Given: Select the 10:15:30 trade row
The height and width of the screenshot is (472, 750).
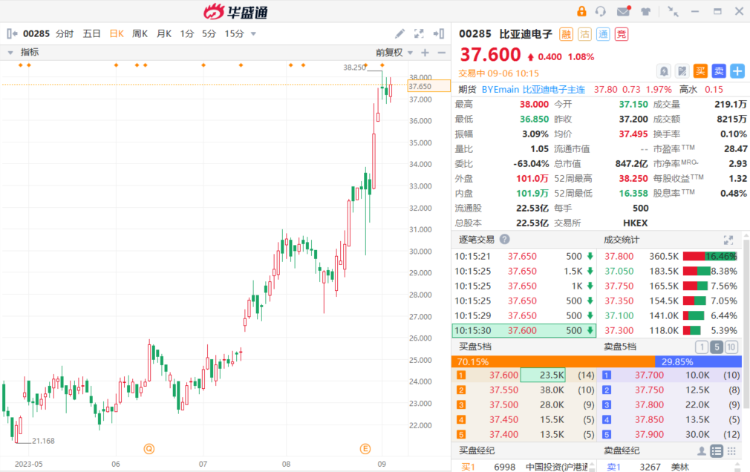Looking at the screenshot, I should 524,330.
